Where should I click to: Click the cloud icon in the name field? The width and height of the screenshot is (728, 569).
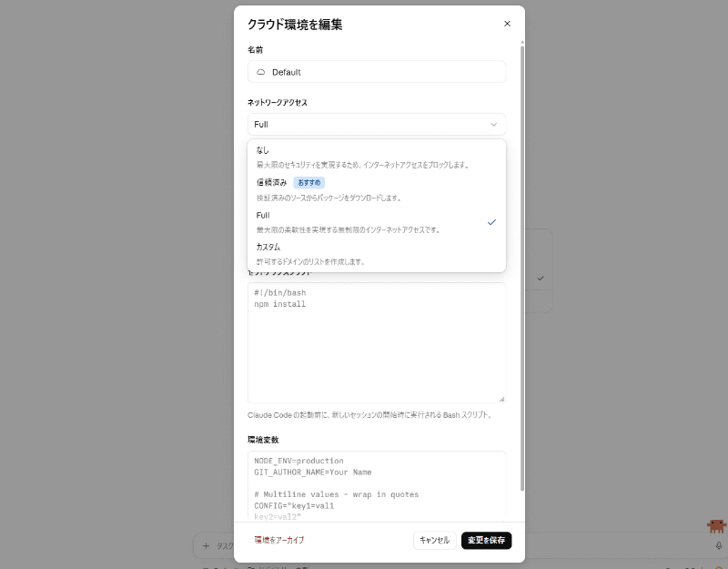[261, 72]
